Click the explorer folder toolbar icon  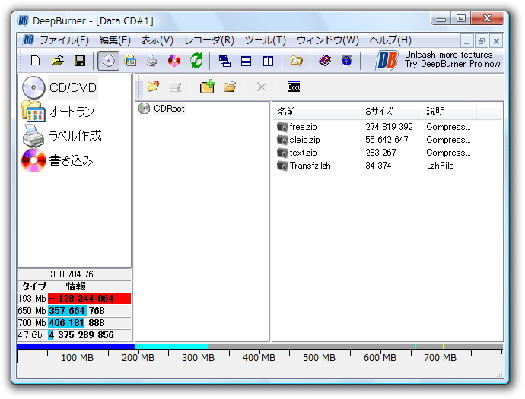296,61
